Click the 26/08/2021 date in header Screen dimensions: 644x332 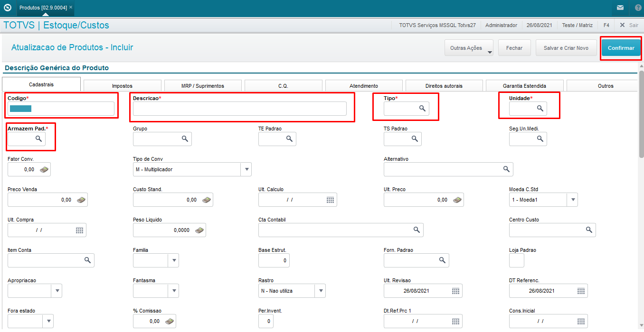coord(539,25)
